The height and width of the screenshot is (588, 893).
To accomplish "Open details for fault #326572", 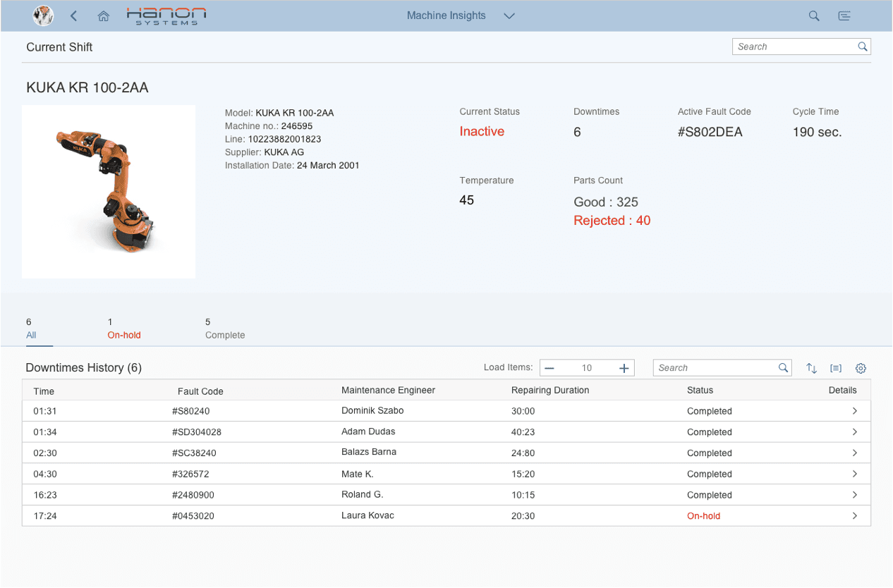I will 855,474.
